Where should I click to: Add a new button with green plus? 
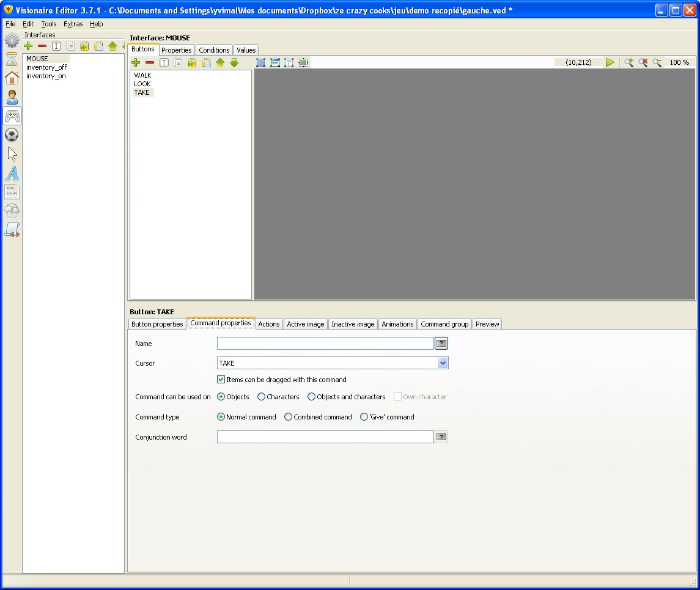click(136, 63)
